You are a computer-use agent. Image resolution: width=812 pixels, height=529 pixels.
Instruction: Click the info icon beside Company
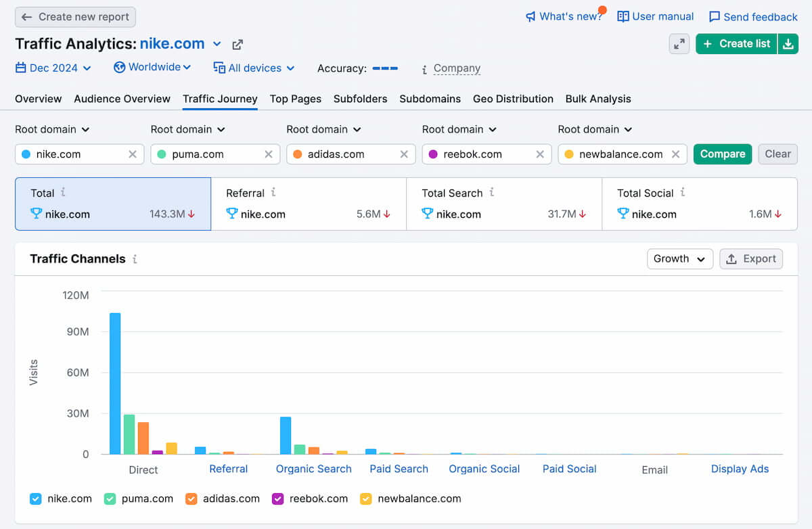pyautogui.click(x=424, y=69)
